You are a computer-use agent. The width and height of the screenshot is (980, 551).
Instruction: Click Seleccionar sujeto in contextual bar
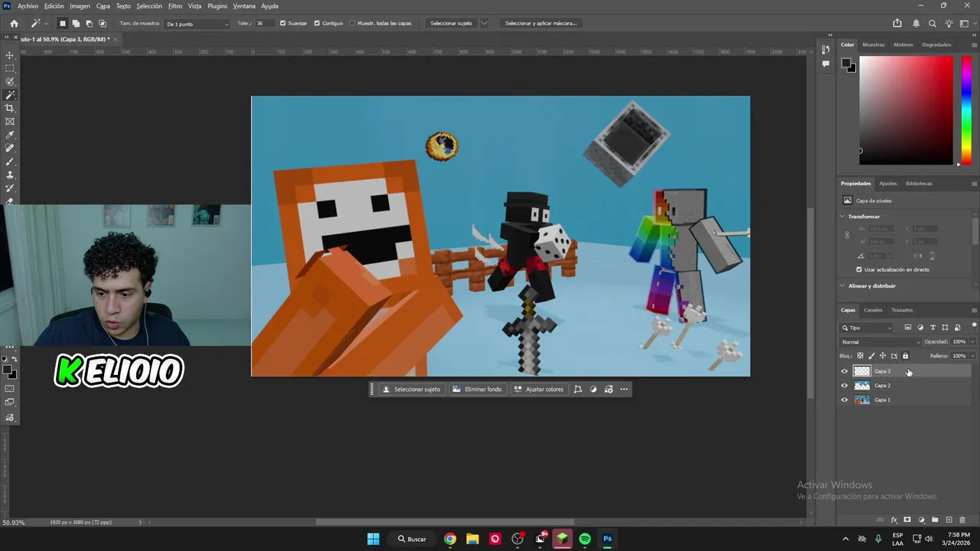coord(411,390)
